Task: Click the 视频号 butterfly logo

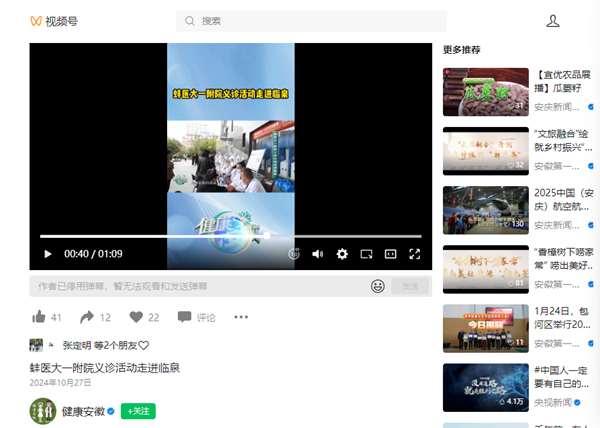Action: tap(36, 21)
